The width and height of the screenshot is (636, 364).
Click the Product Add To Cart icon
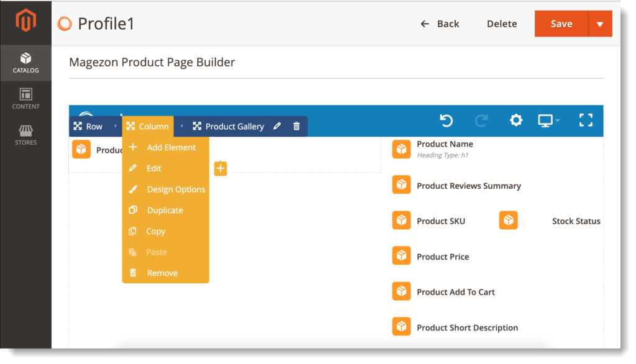[401, 291]
